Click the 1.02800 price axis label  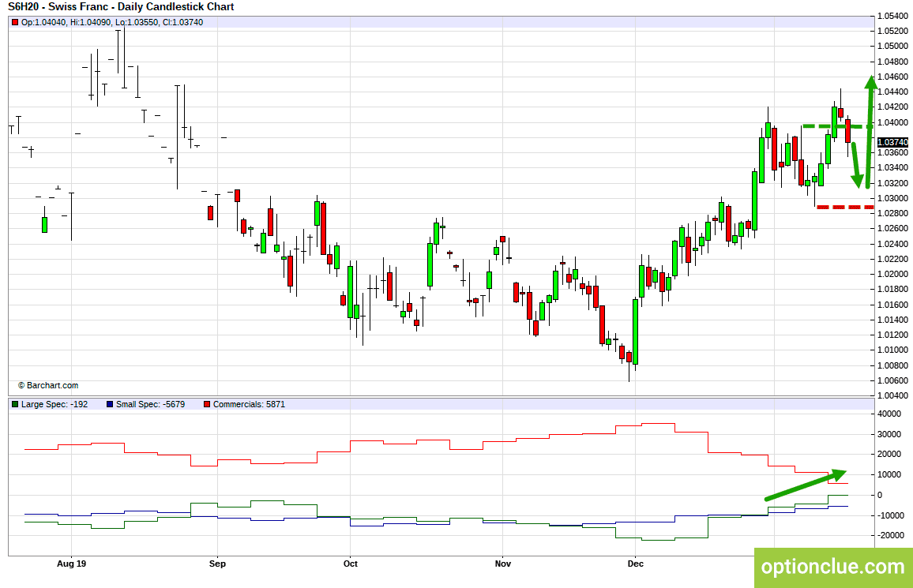click(x=892, y=213)
